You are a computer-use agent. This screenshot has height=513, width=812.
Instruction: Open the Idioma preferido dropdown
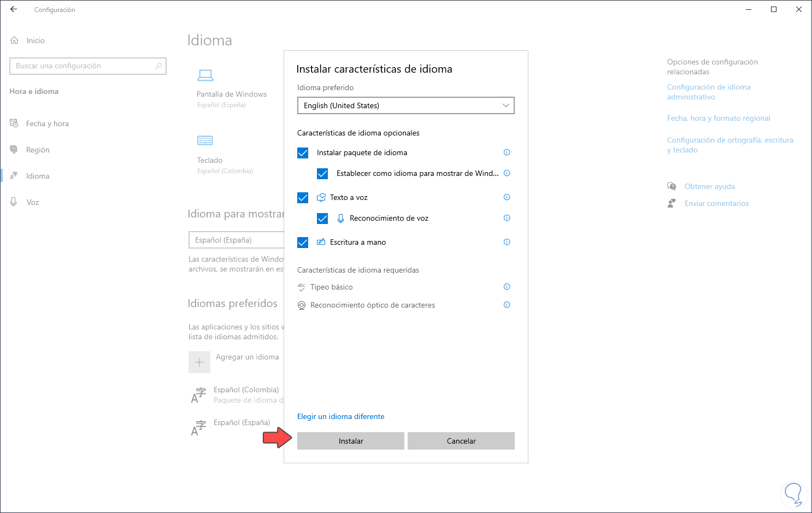click(406, 105)
